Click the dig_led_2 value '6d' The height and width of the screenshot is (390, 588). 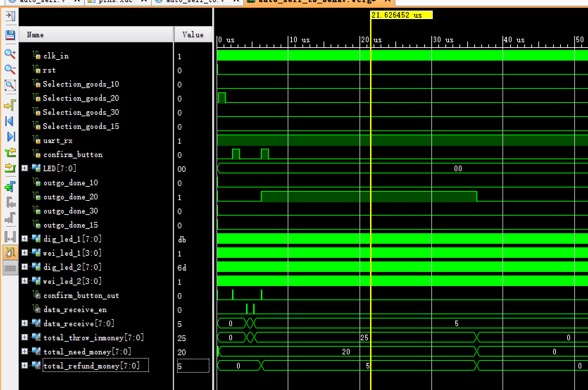point(182,268)
